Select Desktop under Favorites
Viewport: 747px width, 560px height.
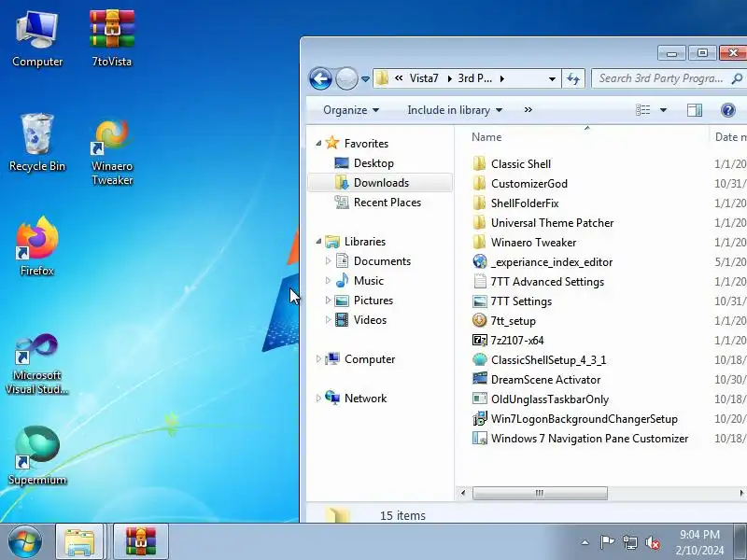point(373,163)
